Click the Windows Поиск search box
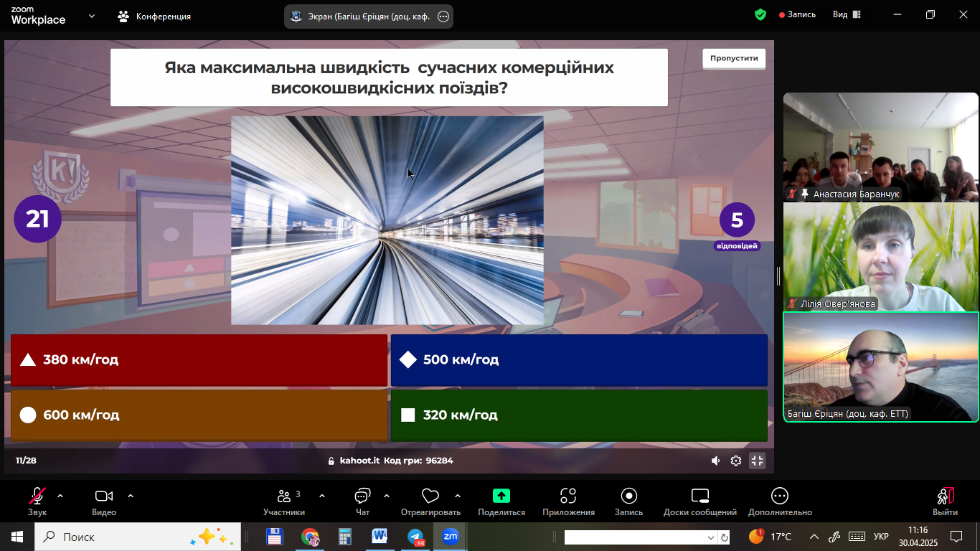The height and width of the screenshot is (551, 980). [x=137, y=537]
